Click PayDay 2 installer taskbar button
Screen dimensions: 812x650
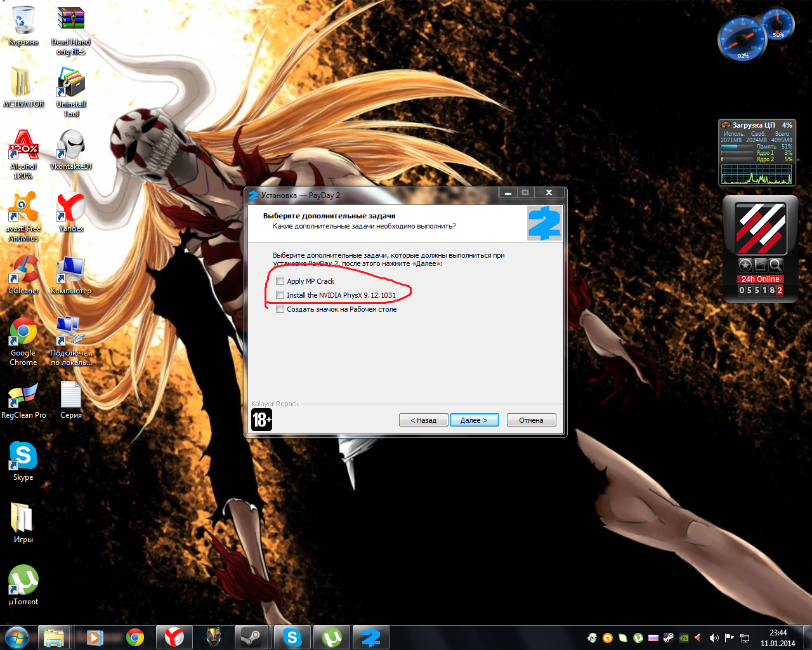[371, 637]
